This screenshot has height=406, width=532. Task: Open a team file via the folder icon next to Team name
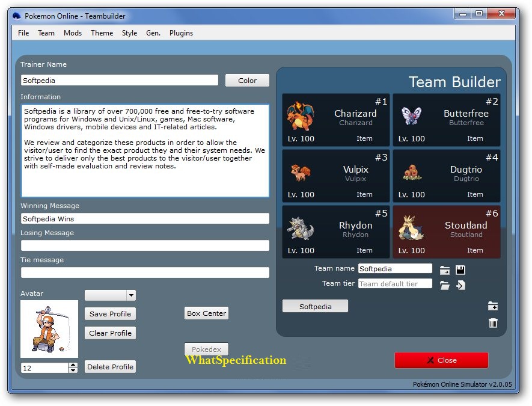click(x=445, y=268)
